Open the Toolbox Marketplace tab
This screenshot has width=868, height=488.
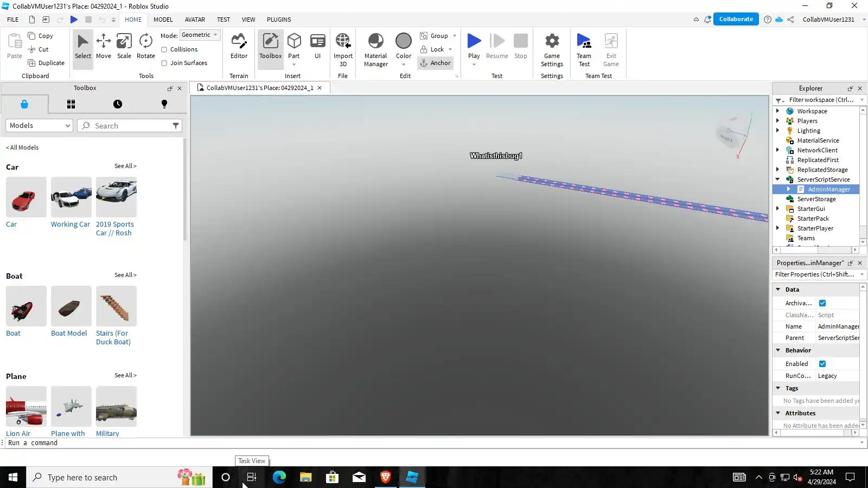click(x=24, y=104)
